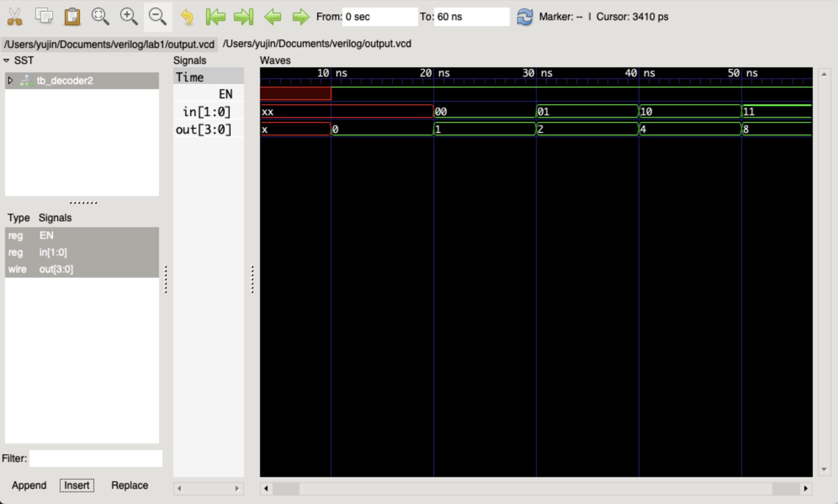This screenshot has width=838, height=504.
Task: Expand the tb_decoder2 tree node
Action: click(x=11, y=80)
